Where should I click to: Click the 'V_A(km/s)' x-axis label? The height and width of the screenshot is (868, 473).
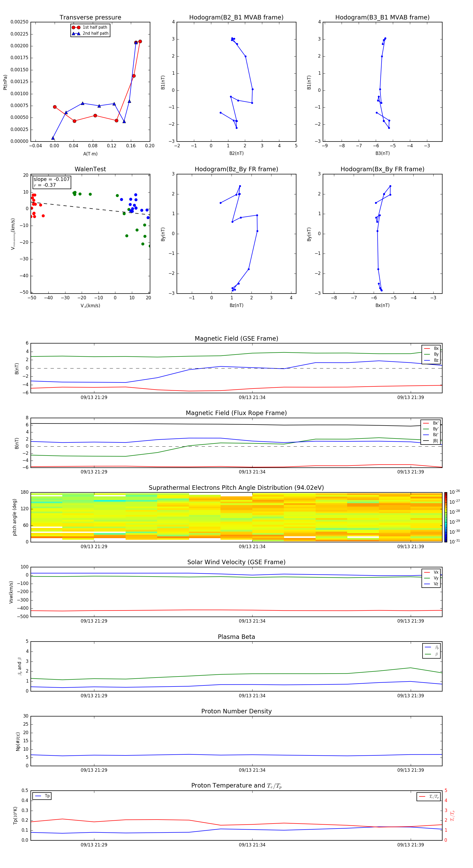point(90,306)
